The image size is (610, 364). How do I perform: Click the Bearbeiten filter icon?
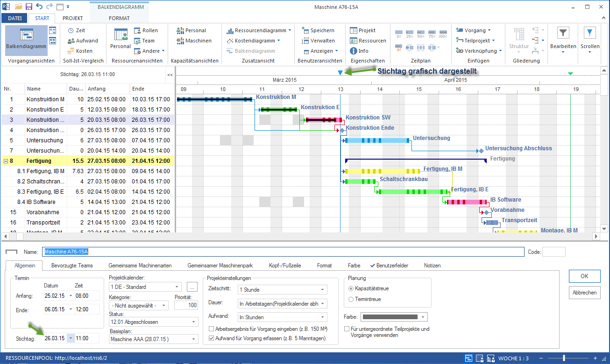pos(563,33)
